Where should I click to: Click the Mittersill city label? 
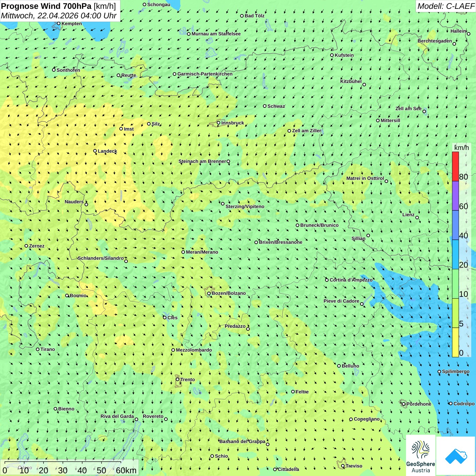pyautogui.click(x=390, y=120)
